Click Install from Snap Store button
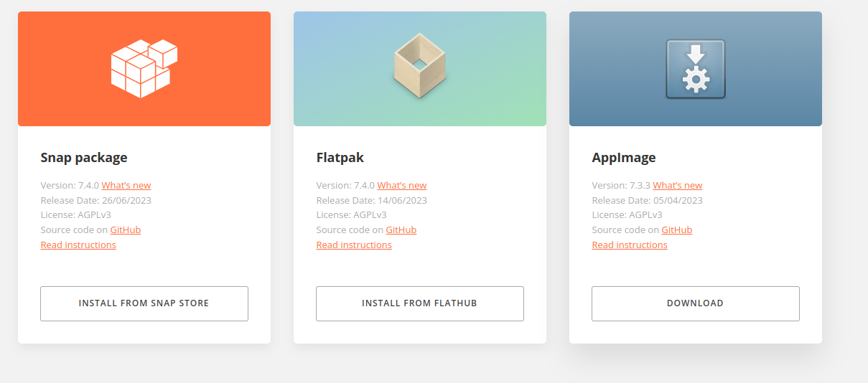868x383 pixels. point(144,303)
